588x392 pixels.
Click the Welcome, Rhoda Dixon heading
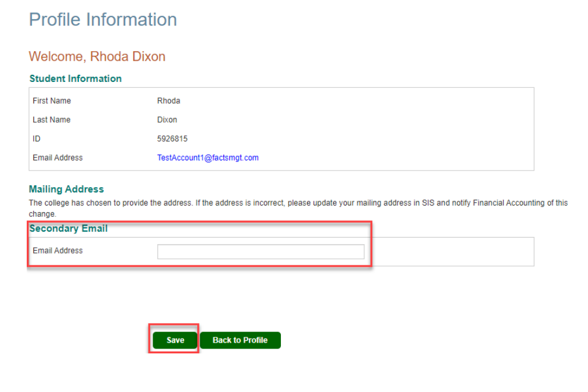pyautogui.click(x=97, y=57)
